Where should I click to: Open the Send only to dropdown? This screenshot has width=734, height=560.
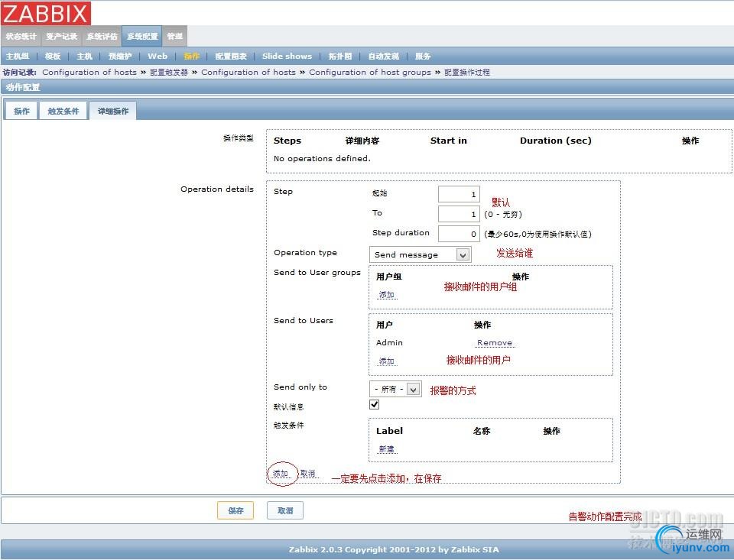point(395,389)
